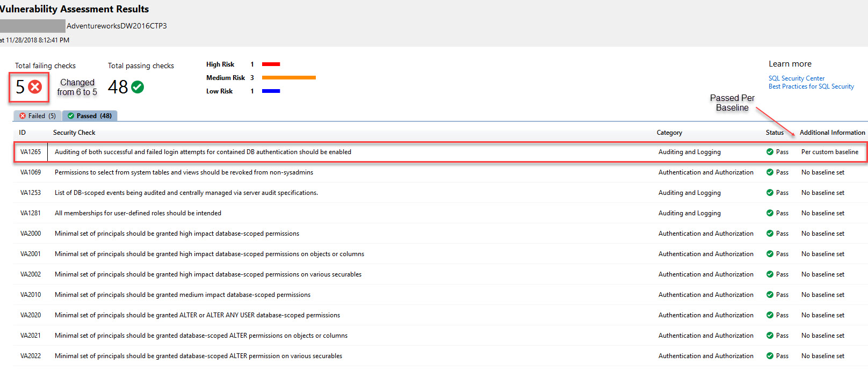Screen dimensions: 868x371
Task: Select the VA1281 ID cell
Action: [31, 213]
